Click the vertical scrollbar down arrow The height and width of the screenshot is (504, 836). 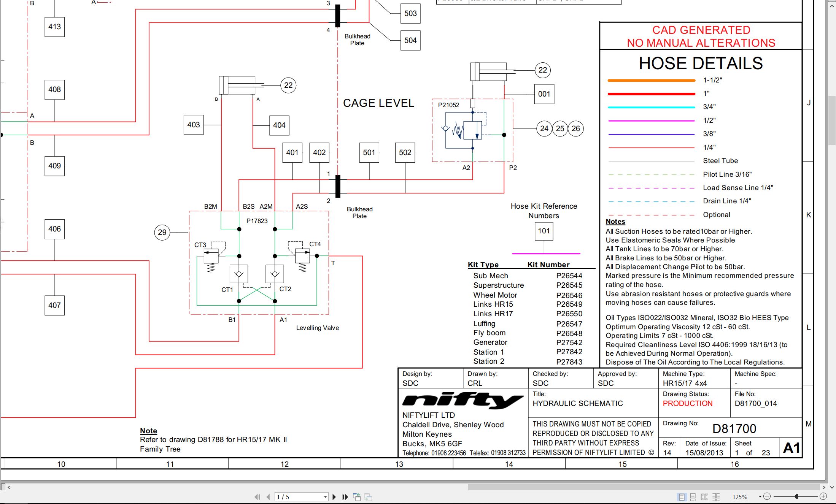click(x=832, y=487)
